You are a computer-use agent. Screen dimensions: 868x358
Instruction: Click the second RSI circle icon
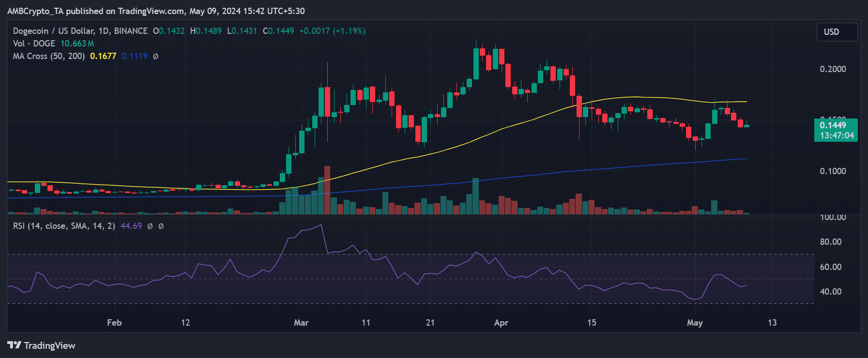[161, 226]
